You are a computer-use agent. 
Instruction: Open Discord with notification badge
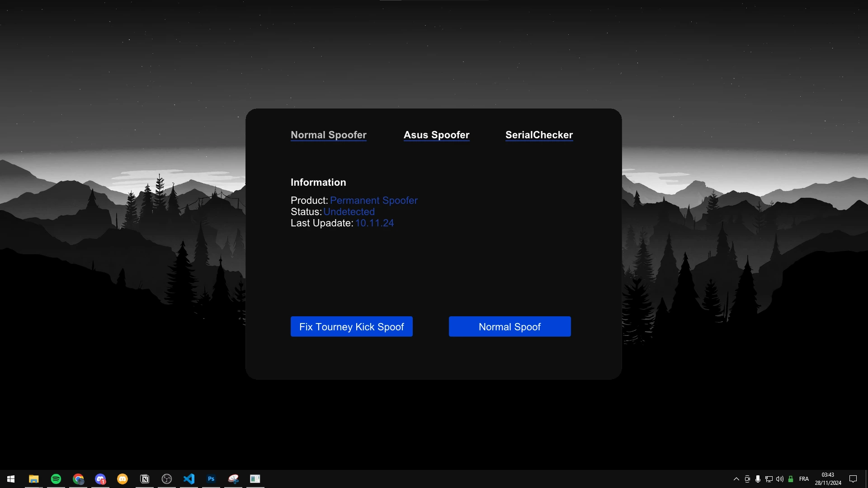pos(100,479)
